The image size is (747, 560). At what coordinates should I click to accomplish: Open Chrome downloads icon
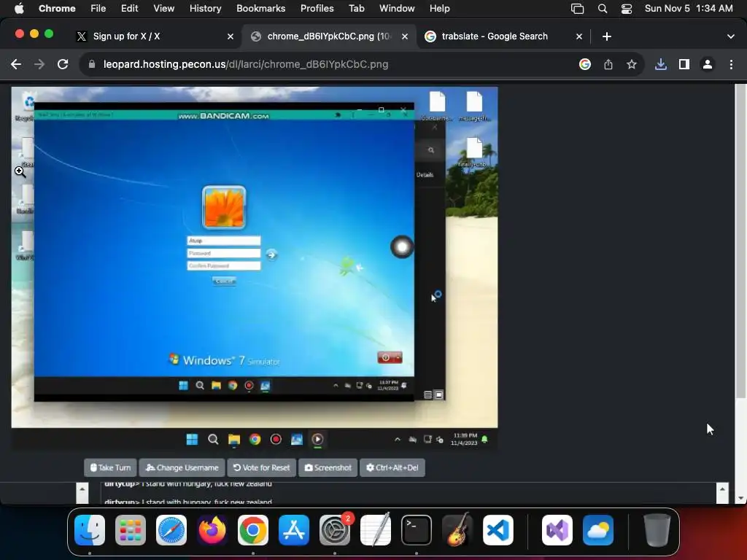click(x=661, y=64)
